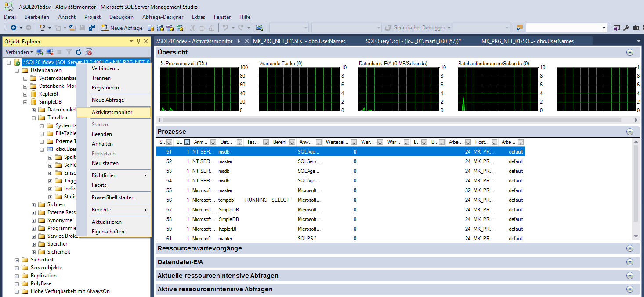Open the Objekt-Explorer window position dropdown

(131, 41)
